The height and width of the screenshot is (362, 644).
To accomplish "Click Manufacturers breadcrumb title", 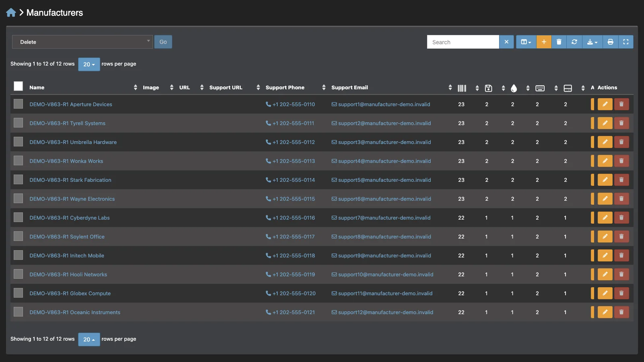I will (x=55, y=13).
